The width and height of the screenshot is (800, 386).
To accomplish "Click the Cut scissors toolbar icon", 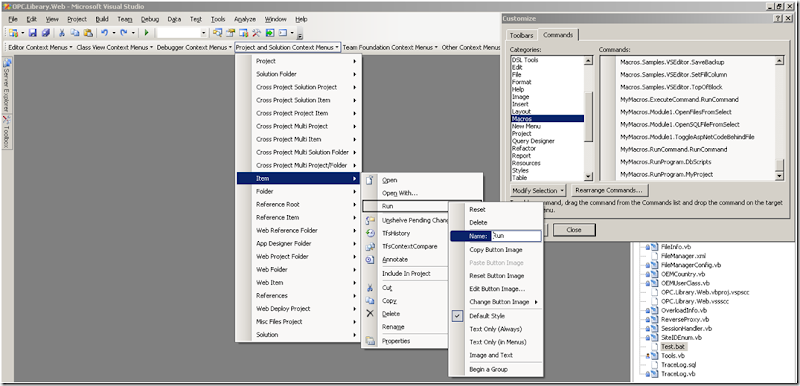I will (x=62, y=33).
